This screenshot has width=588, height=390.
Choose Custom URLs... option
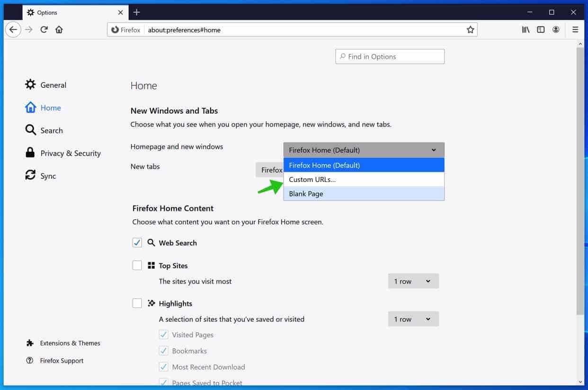point(364,179)
